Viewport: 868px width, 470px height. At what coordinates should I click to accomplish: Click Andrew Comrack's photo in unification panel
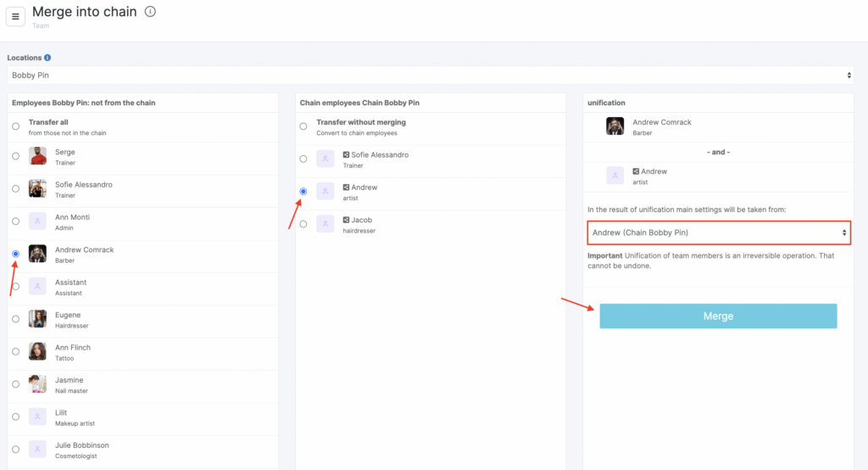click(615, 126)
